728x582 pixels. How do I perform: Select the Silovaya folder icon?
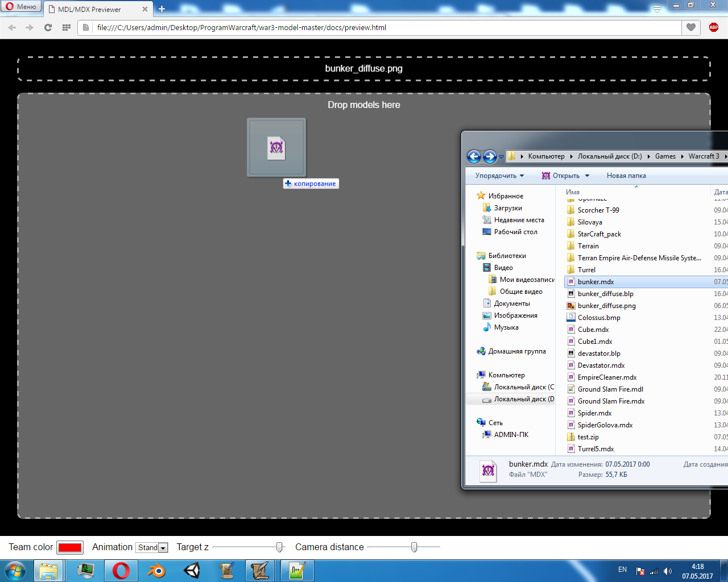click(571, 222)
